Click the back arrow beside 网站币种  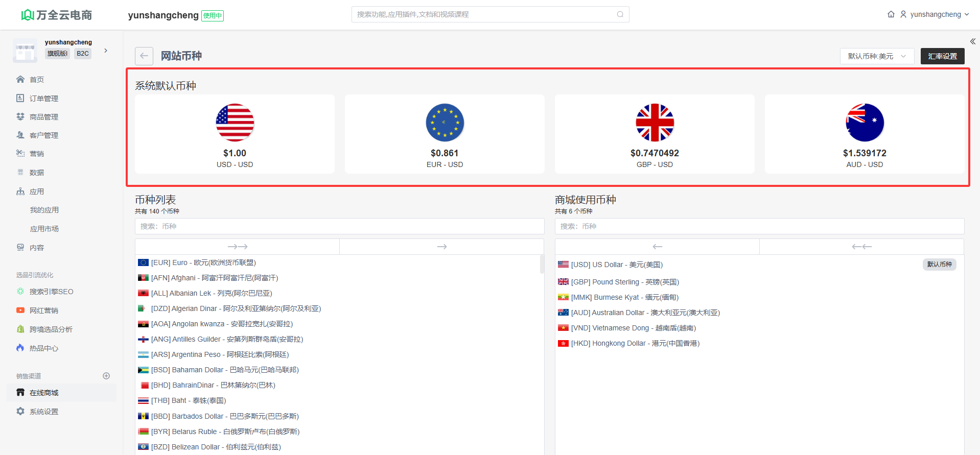[144, 56]
